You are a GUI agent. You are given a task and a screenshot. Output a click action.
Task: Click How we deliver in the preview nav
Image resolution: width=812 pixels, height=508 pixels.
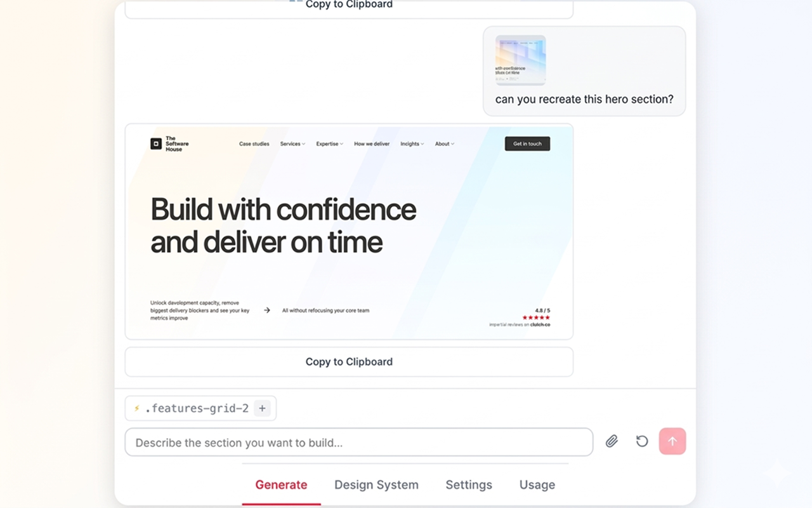click(372, 144)
